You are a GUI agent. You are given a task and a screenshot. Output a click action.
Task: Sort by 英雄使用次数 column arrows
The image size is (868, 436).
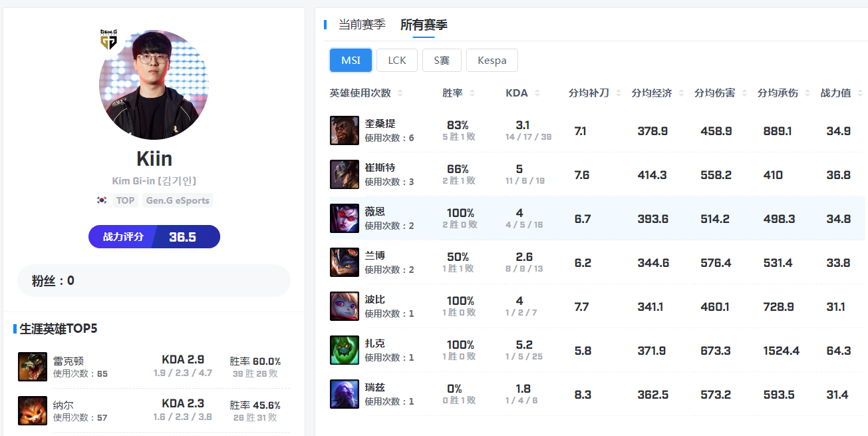pos(400,93)
